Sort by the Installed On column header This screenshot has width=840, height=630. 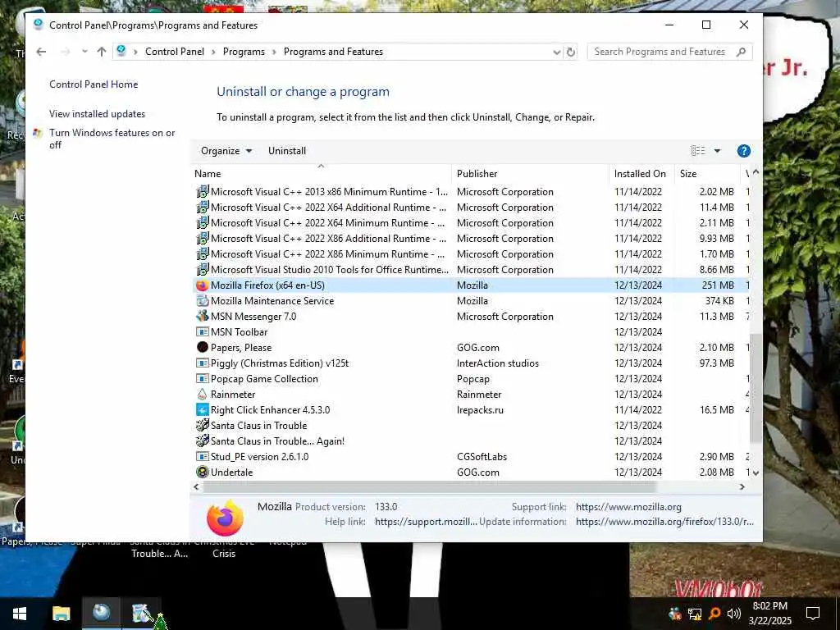click(x=641, y=174)
